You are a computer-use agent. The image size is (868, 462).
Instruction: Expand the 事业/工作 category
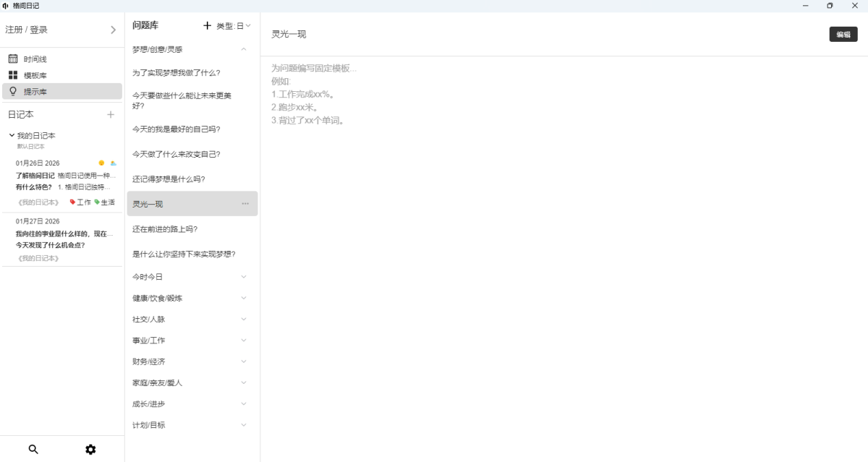pos(244,340)
